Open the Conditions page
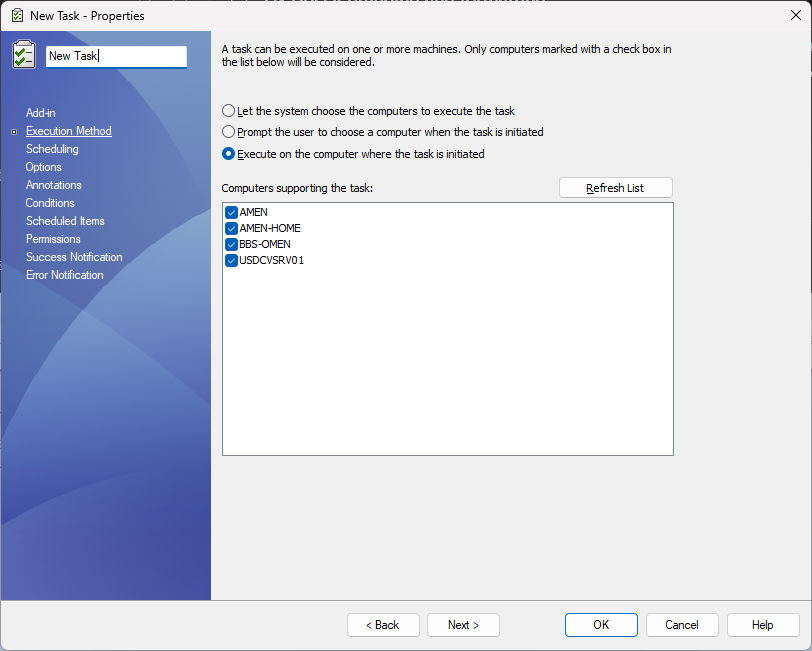 point(50,203)
